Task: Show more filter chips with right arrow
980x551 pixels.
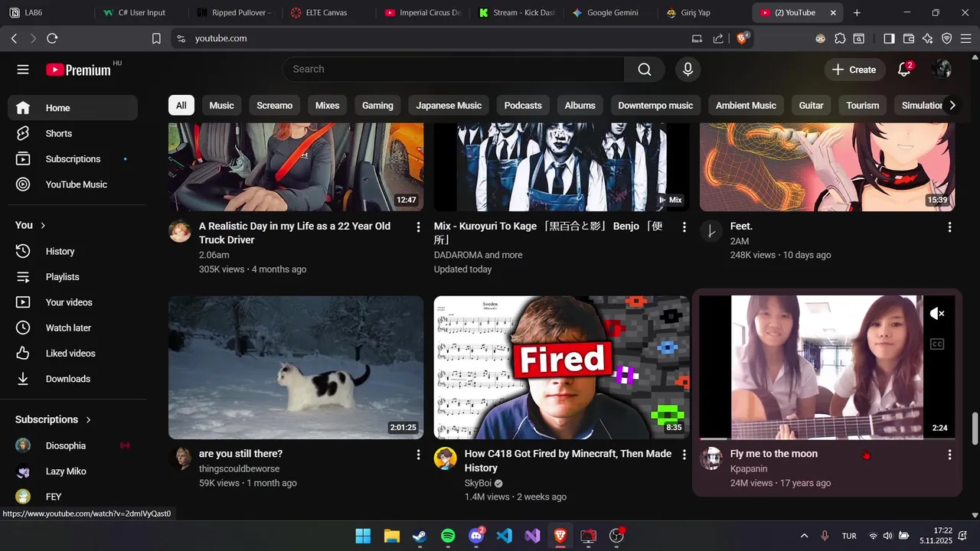Action: pyautogui.click(x=952, y=106)
